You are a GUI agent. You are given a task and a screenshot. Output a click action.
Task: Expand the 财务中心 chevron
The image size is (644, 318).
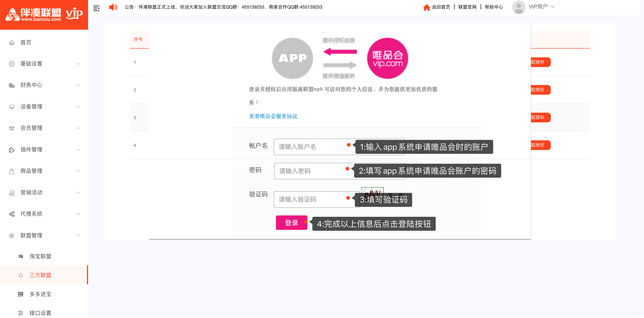click(x=78, y=85)
